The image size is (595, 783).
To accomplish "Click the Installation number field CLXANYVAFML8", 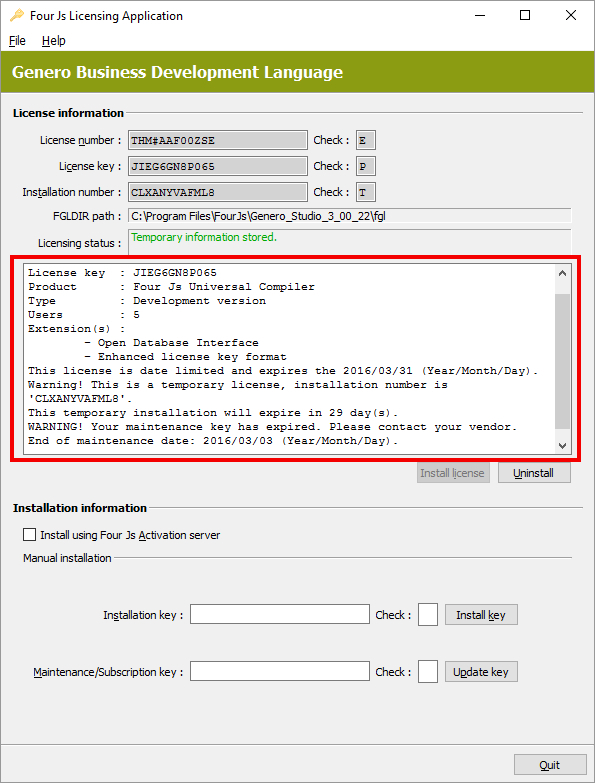I will point(218,192).
